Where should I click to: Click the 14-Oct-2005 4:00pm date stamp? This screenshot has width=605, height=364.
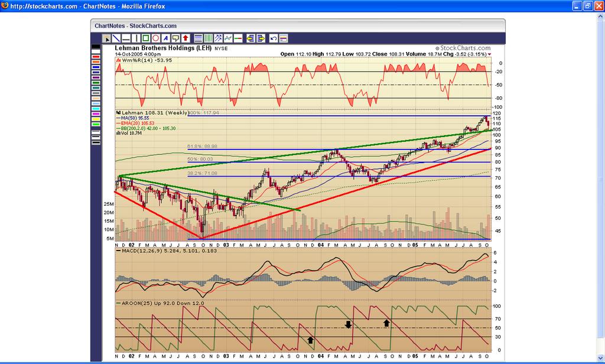coord(138,54)
